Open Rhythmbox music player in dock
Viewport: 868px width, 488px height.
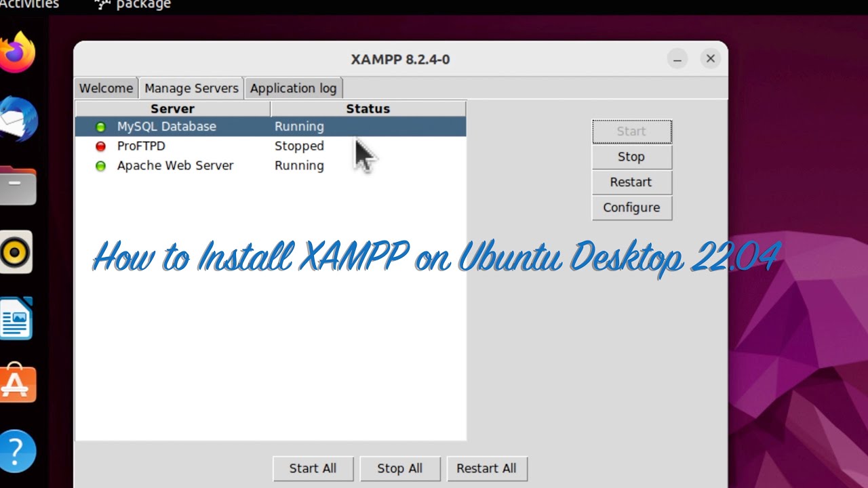(16, 252)
